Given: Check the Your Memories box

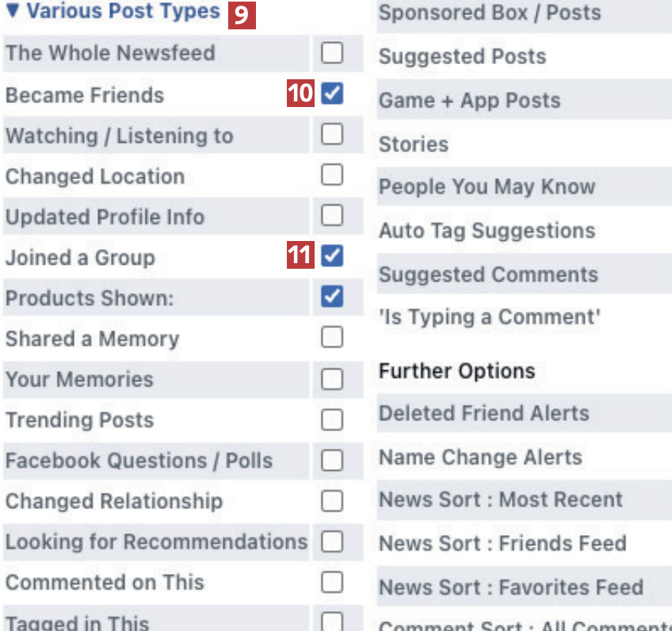Looking at the screenshot, I should point(332,379).
